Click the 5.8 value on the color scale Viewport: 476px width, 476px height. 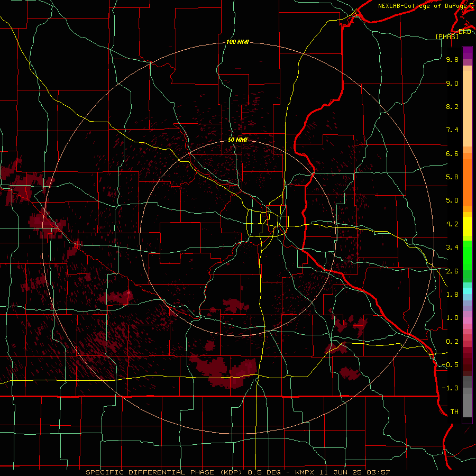pyautogui.click(x=452, y=177)
